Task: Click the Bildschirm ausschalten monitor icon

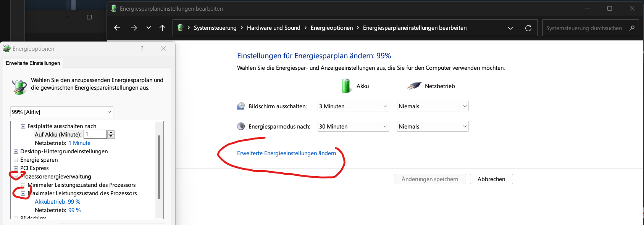Action: point(241,106)
